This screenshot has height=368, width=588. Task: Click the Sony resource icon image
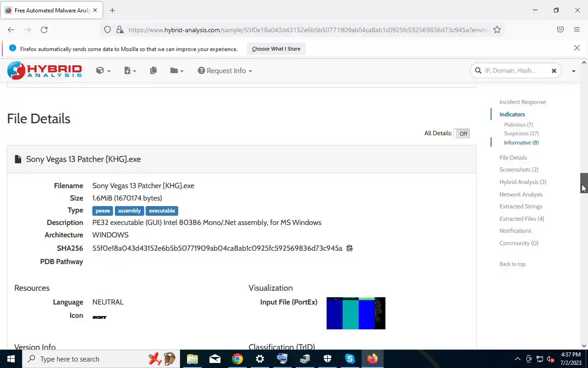[x=99, y=317]
